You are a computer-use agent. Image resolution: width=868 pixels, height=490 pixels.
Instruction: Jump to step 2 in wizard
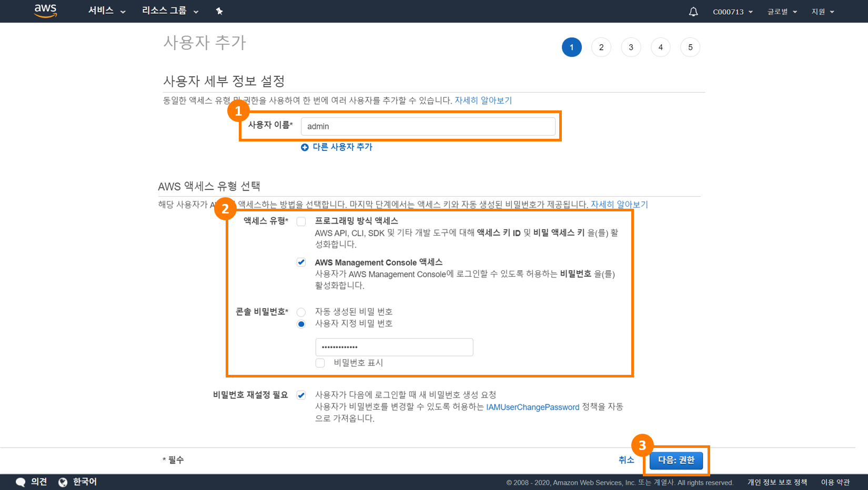[x=601, y=47]
